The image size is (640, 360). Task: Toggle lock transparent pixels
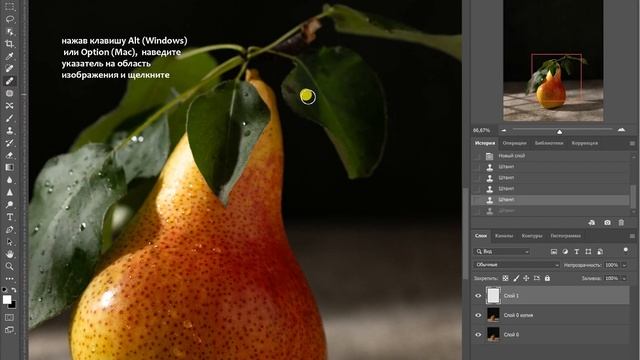[x=505, y=278]
